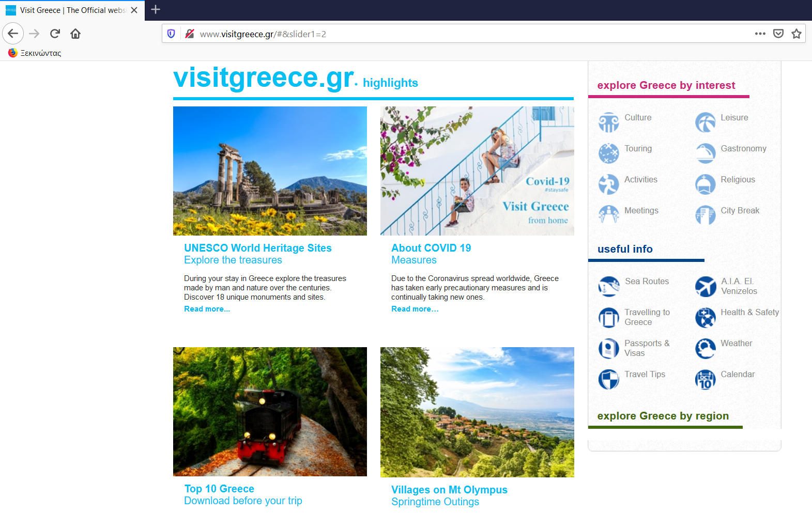Screen dimensions: 812x513
Task: Open the Weather icon
Action: tap(705, 348)
